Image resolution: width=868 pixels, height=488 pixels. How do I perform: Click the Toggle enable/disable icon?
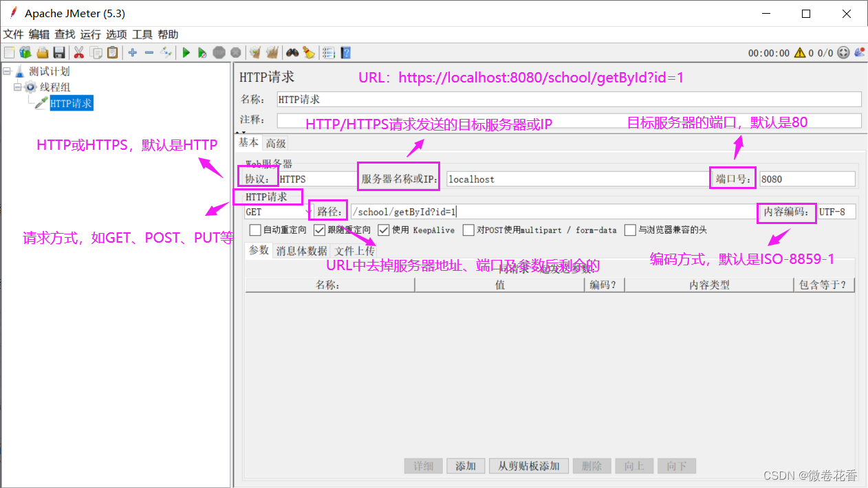[x=166, y=52]
